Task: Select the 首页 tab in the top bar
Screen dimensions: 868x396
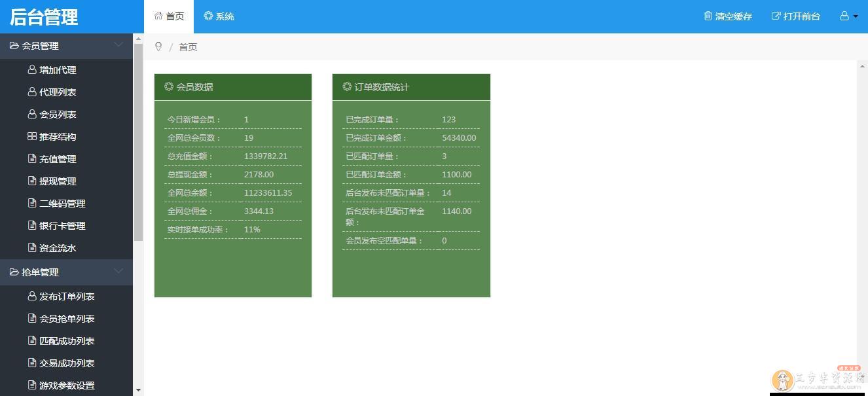Action: tap(169, 16)
